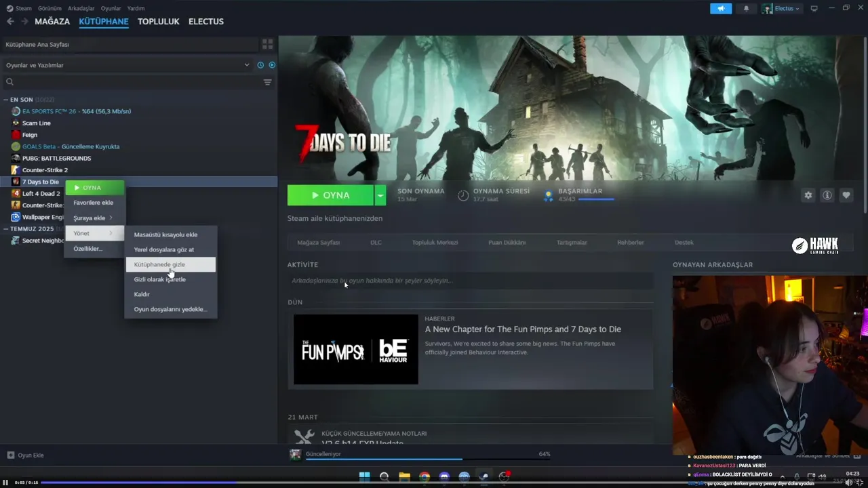The width and height of the screenshot is (868, 488).
Task: Click the big green OYNA play button
Action: (330, 195)
